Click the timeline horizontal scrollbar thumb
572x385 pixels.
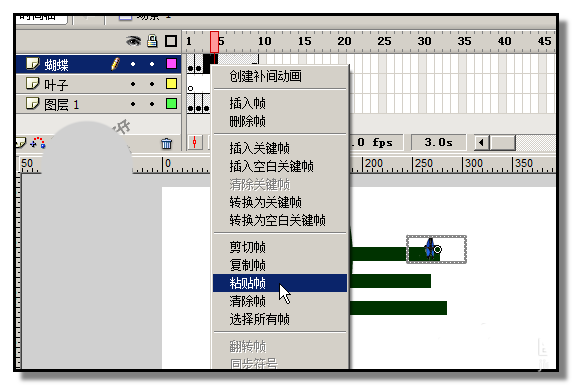[x=502, y=142]
